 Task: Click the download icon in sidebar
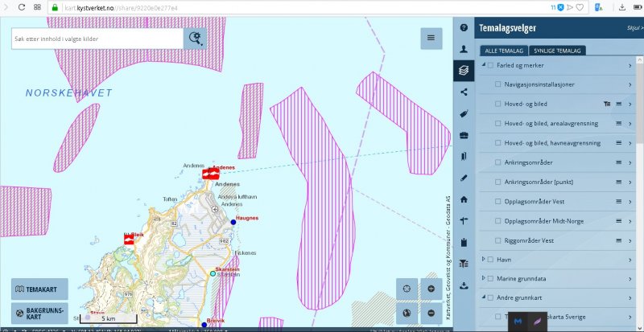point(464,285)
